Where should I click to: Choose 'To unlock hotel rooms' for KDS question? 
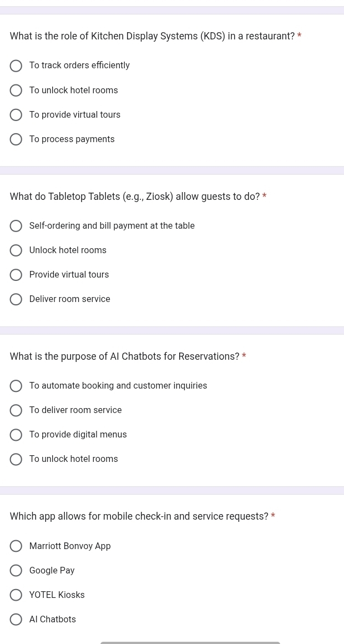click(17, 90)
